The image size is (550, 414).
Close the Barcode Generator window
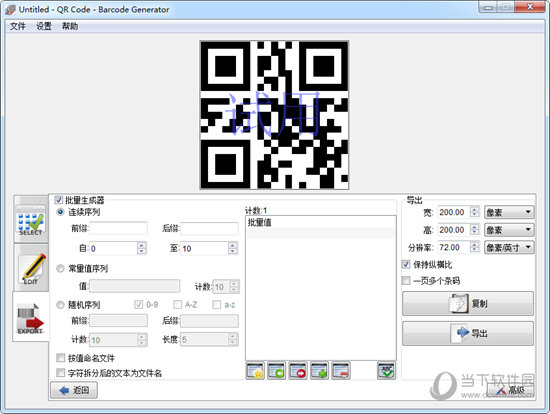[x=531, y=7]
